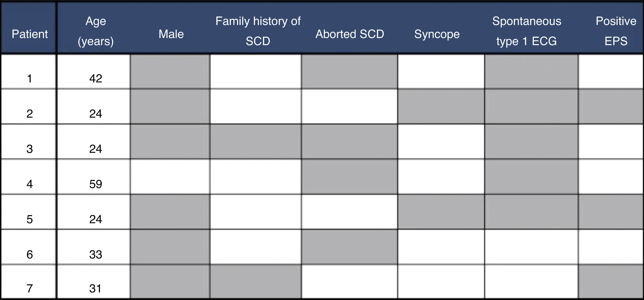The width and height of the screenshot is (644, 300).
Task: Click the Aborted SCD column header
Action: [349, 34]
